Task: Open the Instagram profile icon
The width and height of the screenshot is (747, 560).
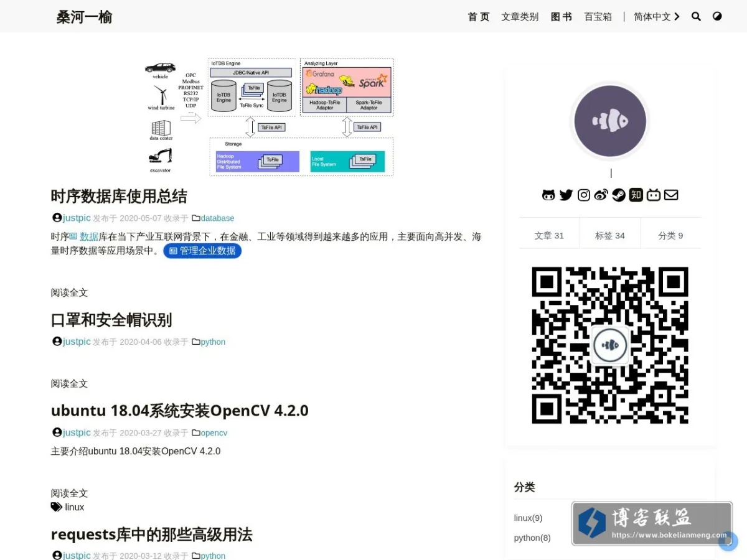Action: [584, 195]
